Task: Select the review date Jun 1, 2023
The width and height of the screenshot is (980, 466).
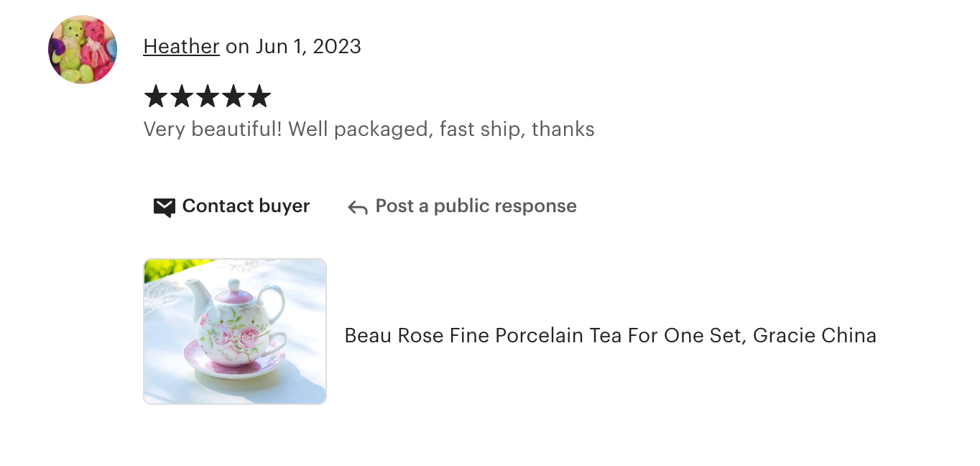Action: click(x=309, y=46)
